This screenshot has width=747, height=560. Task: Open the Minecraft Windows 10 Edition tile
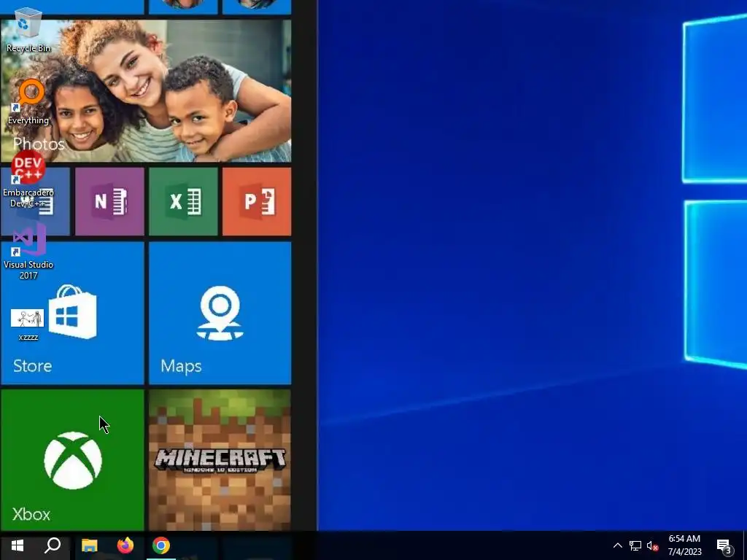coord(220,460)
